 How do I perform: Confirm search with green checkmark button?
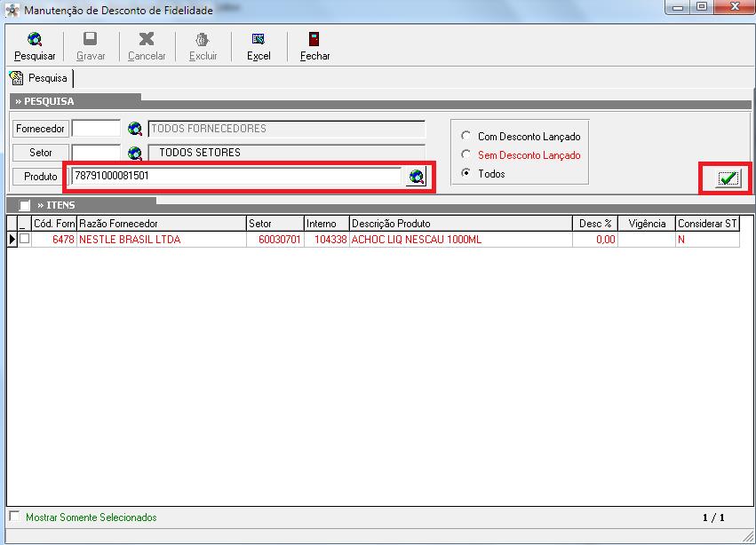point(728,178)
